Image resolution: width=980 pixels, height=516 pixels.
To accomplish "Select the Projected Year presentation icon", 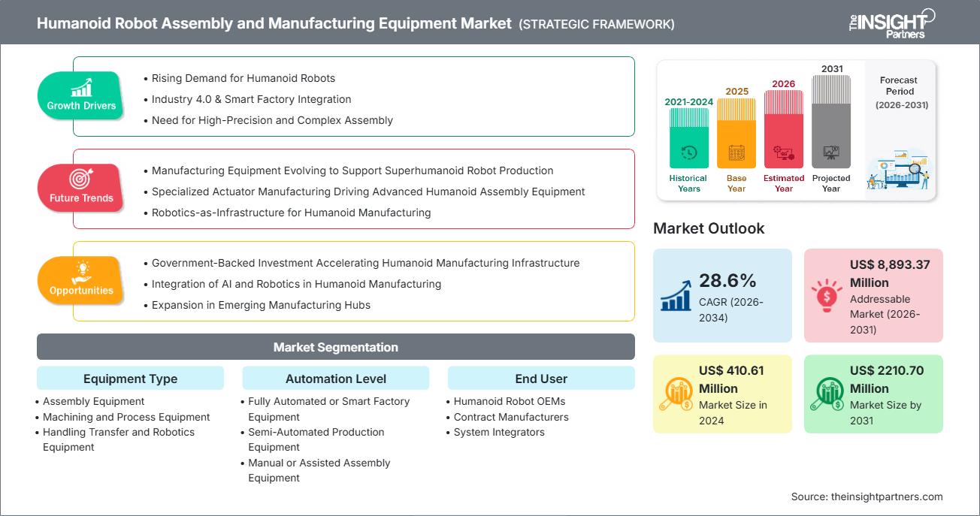I will (831, 151).
